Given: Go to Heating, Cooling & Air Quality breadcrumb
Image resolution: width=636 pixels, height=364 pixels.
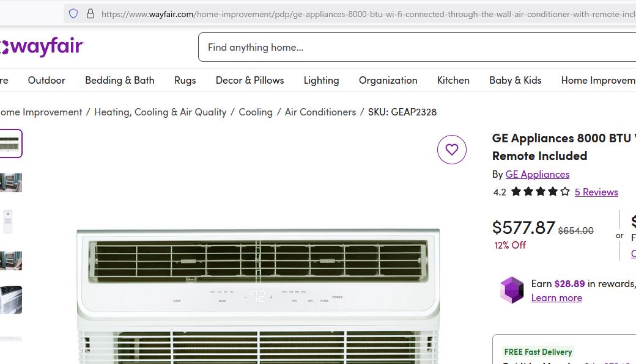Looking at the screenshot, I should coord(160,112).
